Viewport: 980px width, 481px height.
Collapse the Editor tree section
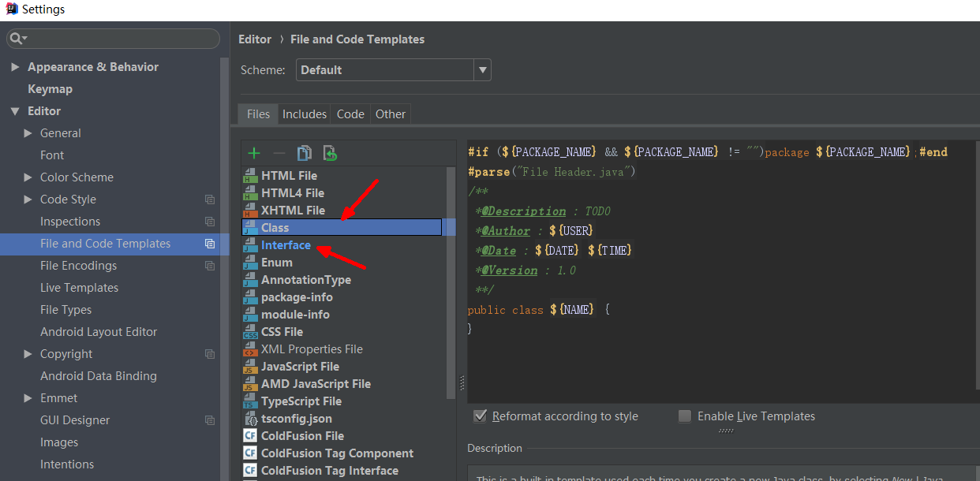15,111
